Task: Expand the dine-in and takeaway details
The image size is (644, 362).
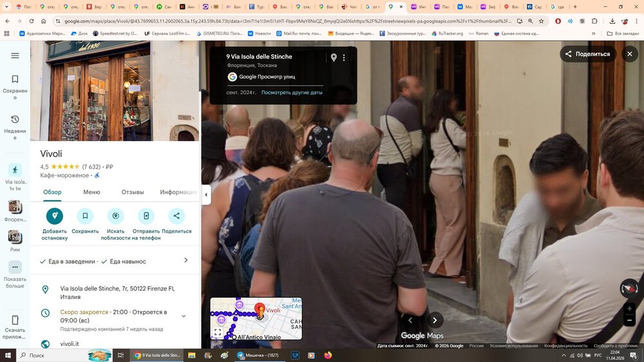Action: (x=185, y=261)
